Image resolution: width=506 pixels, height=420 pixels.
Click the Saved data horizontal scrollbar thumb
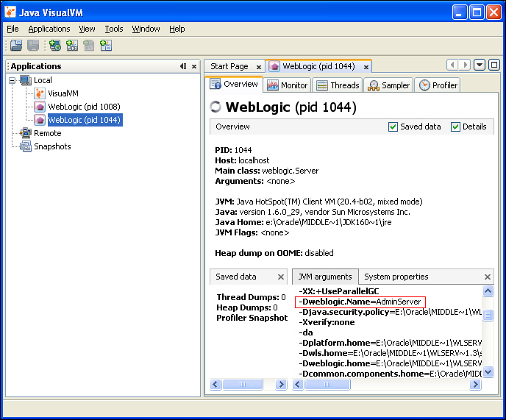coord(243,384)
